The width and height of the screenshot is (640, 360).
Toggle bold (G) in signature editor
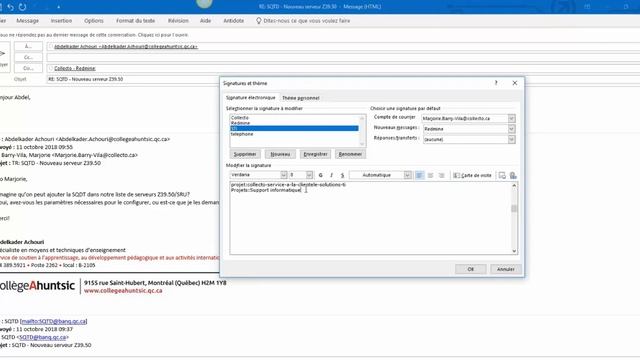tap(320, 175)
